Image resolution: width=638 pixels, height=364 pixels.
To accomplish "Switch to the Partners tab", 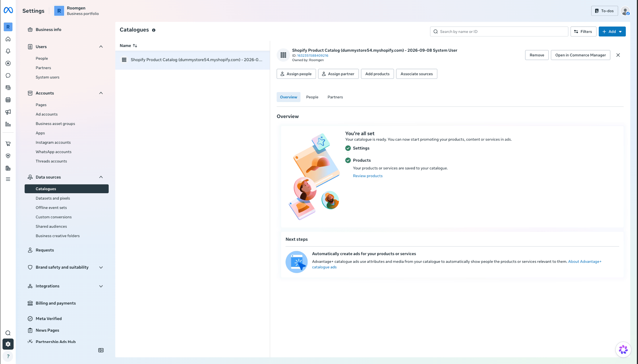I will click(335, 97).
